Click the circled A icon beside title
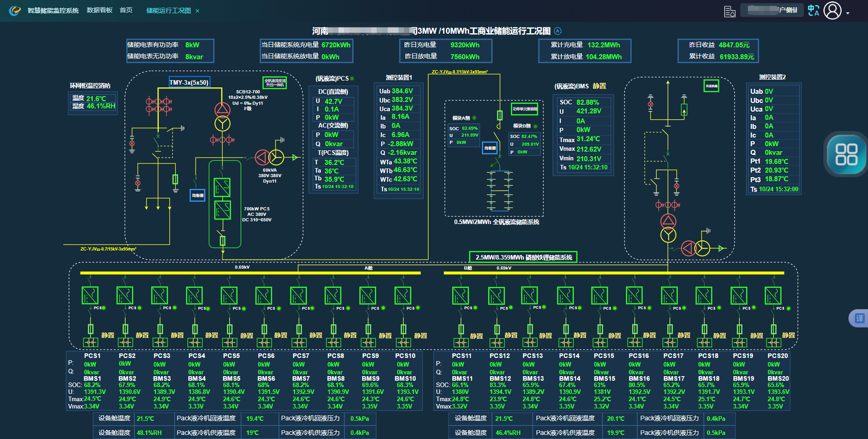Viewport: 868px width, 439px height. point(558,31)
